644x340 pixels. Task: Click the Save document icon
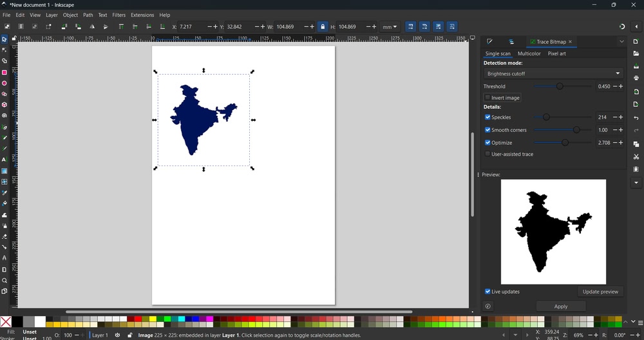636,66
